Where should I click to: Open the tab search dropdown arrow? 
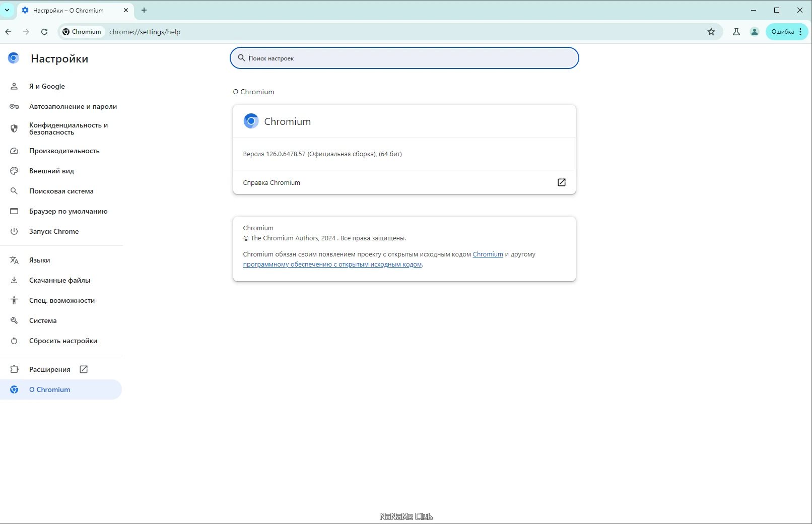[7, 10]
